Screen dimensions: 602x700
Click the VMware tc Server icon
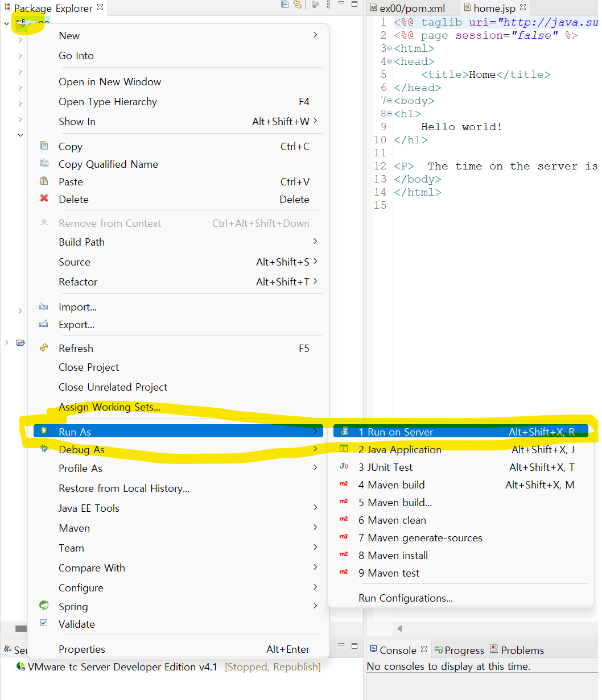point(21,666)
